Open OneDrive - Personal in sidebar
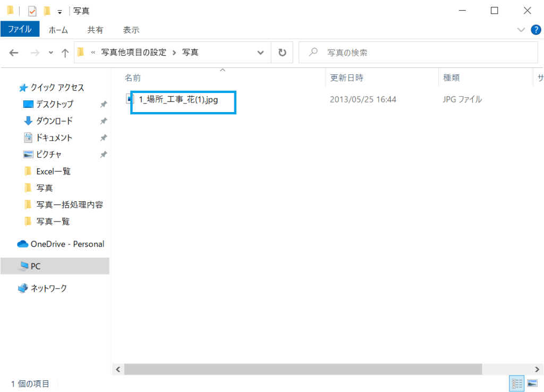 67,244
